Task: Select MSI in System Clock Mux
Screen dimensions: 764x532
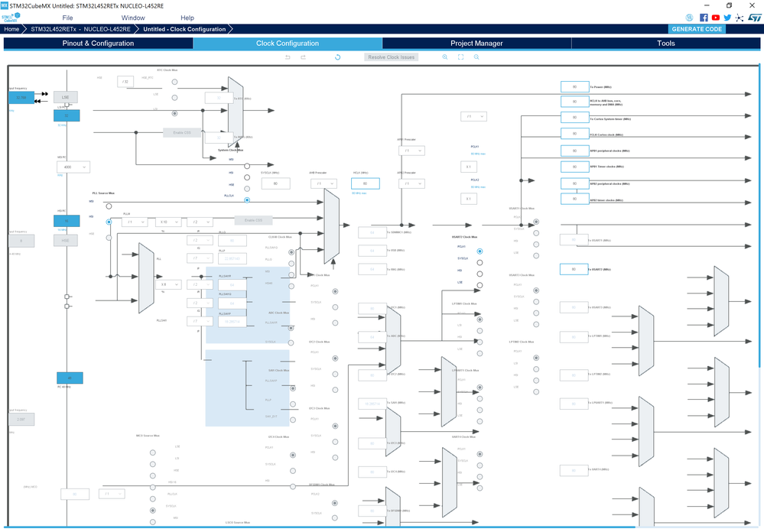Action: pyautogui.click(x=247, y=166)
